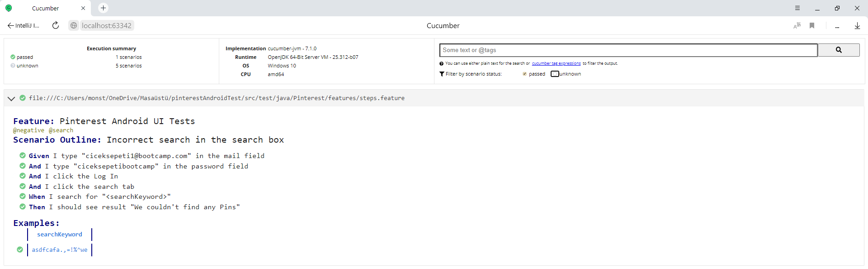Screen dimensions: 868x269
Task: Click the help info icon near search hint
Action: point(441,63)
